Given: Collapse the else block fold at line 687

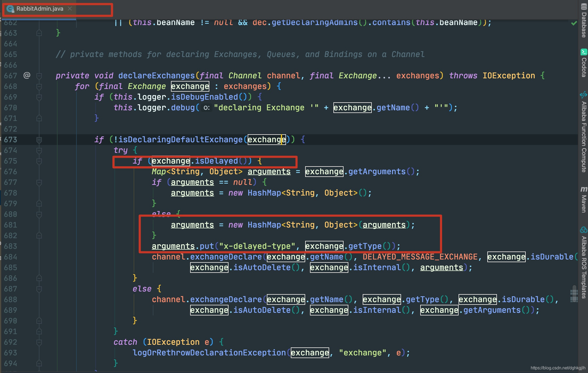Looking at the screenshot, I should click(x=39, y=289).
